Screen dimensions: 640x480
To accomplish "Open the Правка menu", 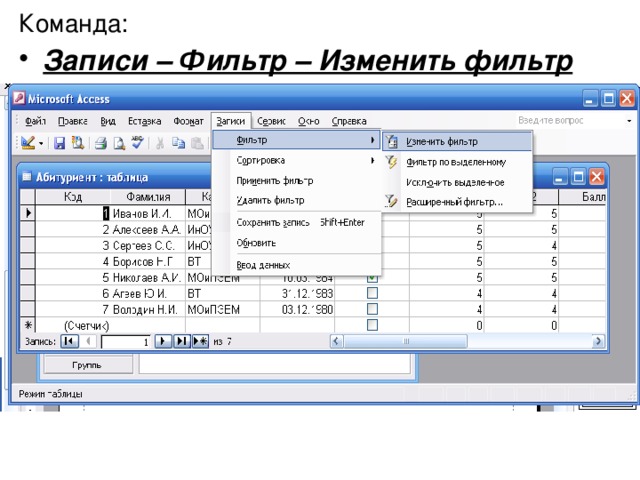I will tap(73, 121).
